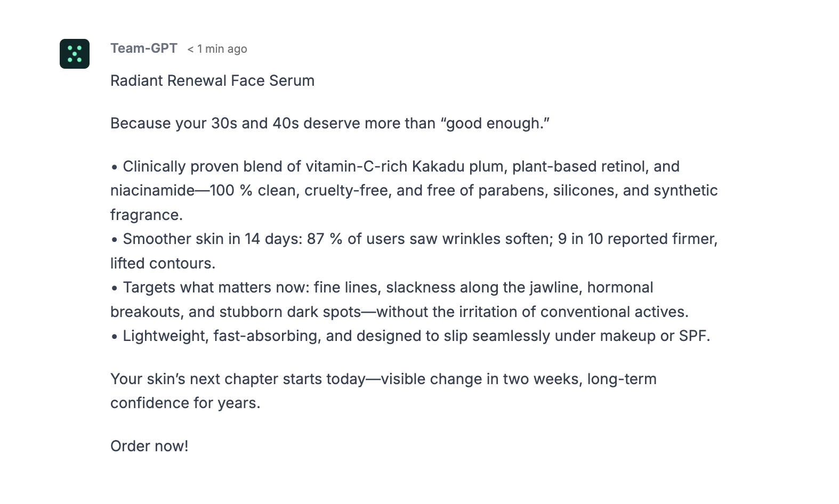The height and width of the screenshot is (504, 839).
Task: Click the text 'confidence for years.'
Action: pyautogui.click(x=185, y=403)
